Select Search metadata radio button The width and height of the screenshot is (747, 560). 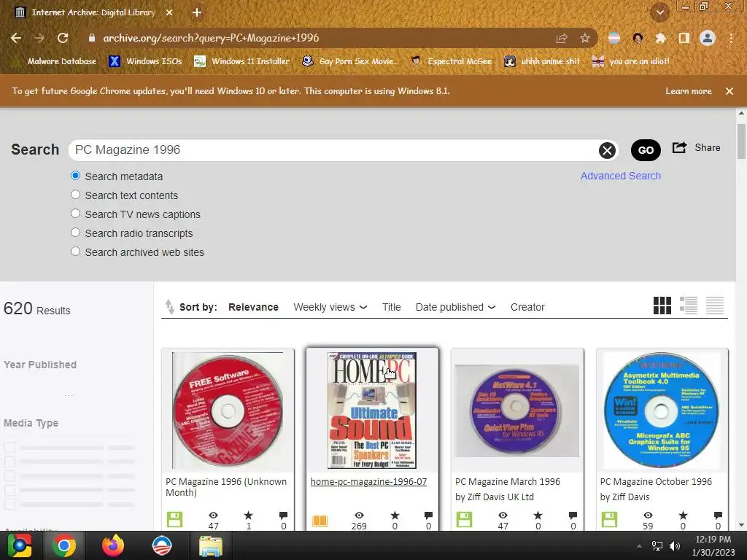click(x=75, y=176)
